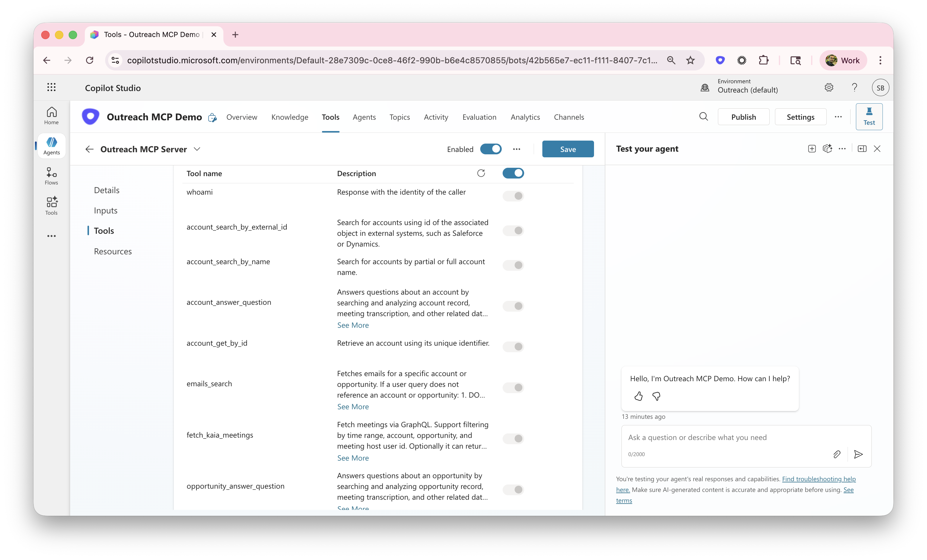Switch to the Knowledge tab

[x=290, y=117]
